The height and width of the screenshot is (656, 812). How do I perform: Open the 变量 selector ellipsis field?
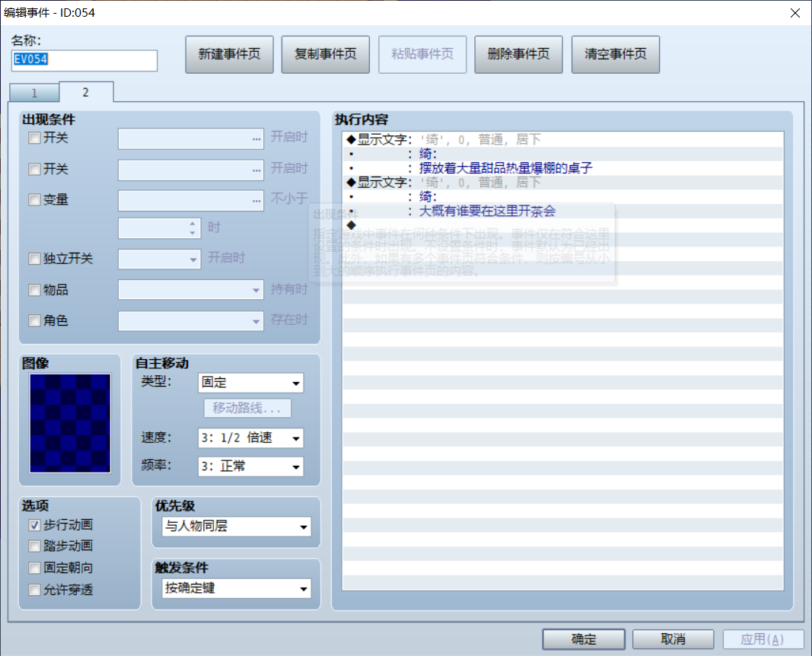click(191, 200)
